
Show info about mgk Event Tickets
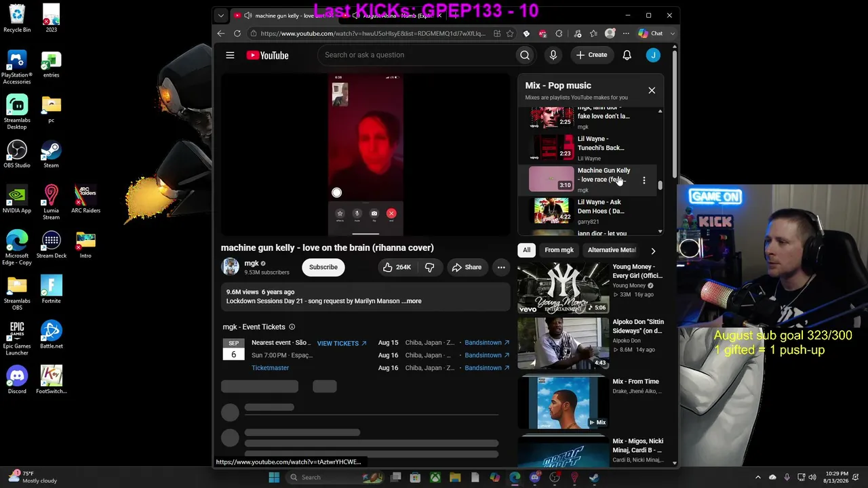[292, 327]
